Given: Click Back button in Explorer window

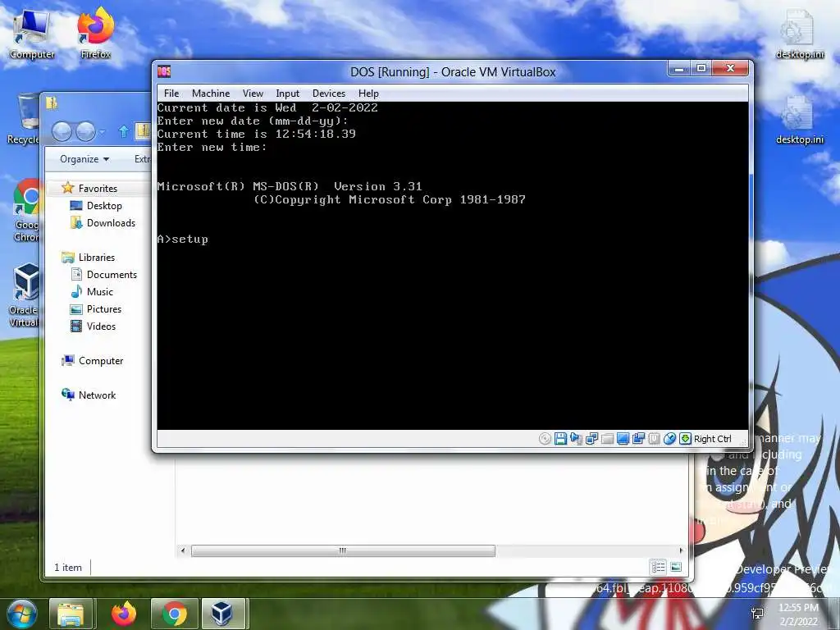Looking at the screenshot, I should click(62, 131).
